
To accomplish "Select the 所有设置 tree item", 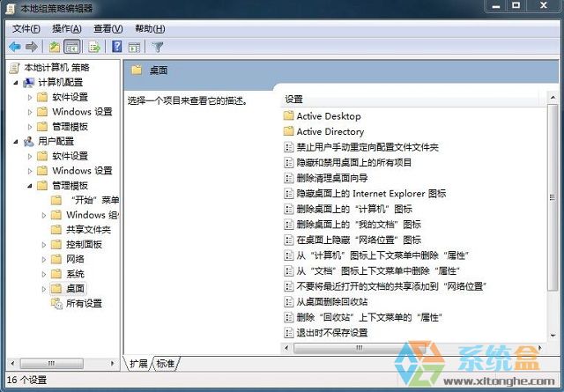I will [x=84, y=303].
